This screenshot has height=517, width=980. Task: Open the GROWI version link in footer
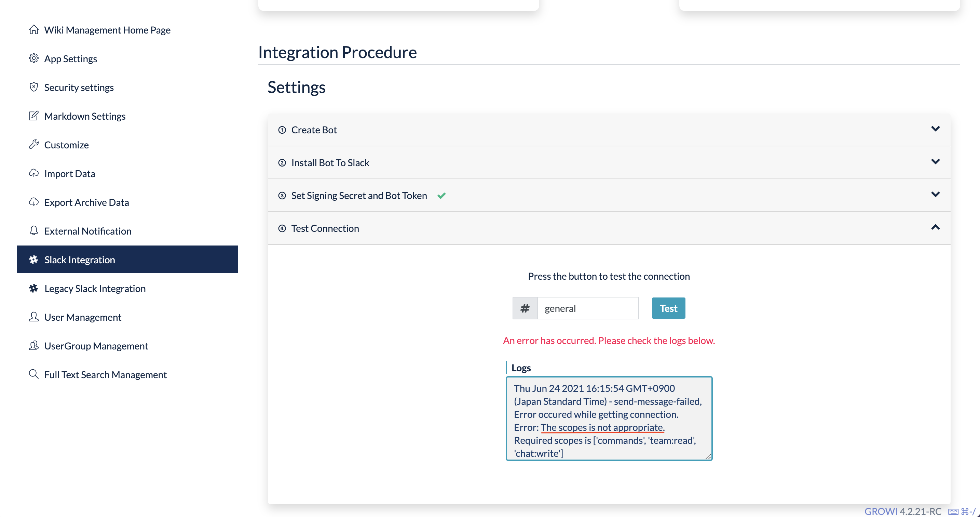[x=902, y=511]
